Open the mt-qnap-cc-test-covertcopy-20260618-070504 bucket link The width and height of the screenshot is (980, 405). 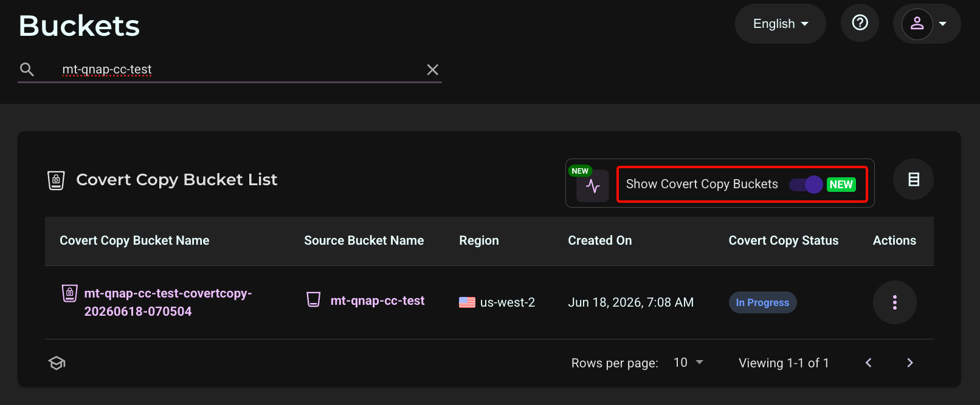168,302
